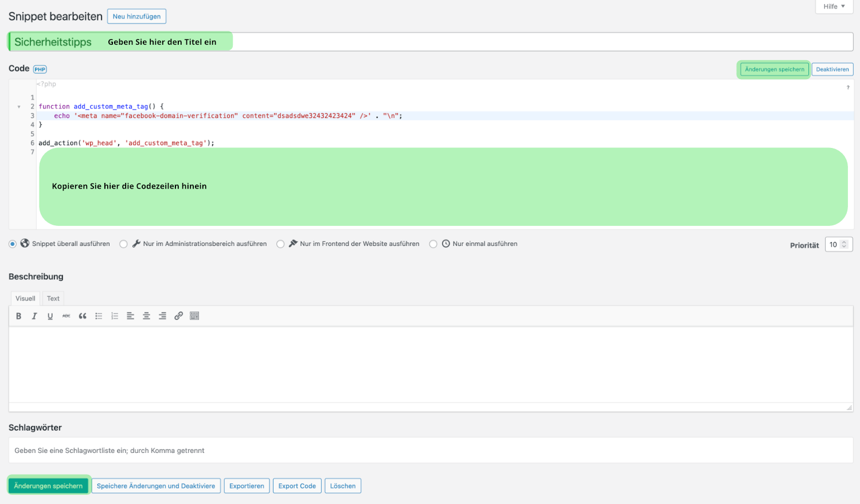Screen dimensions: 860x504
Task: Select 'Nur einmal ausführen' radio option
Action: click(x=433, y=244)
